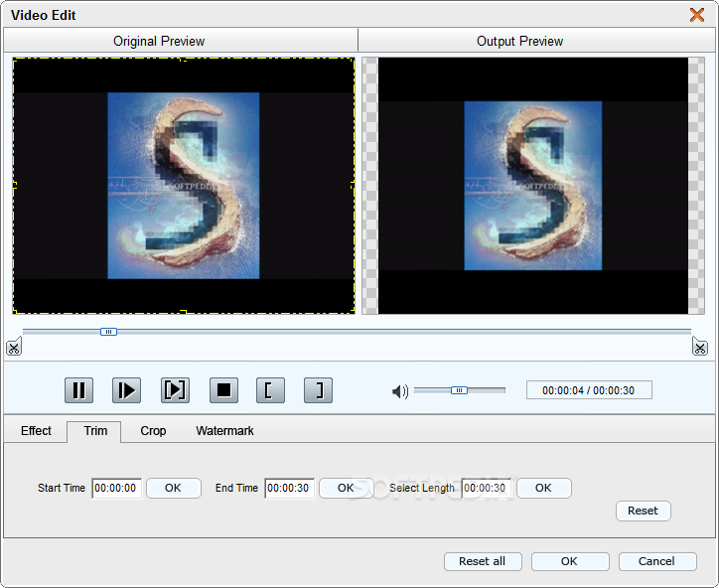Reset the trim settings

[x=644, y=511]
